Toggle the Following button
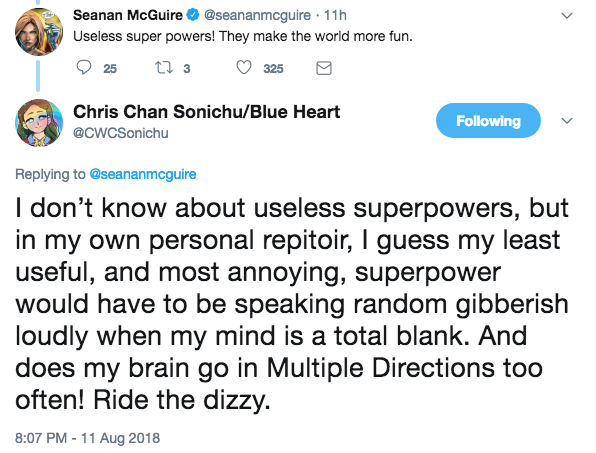 point(488,120)
